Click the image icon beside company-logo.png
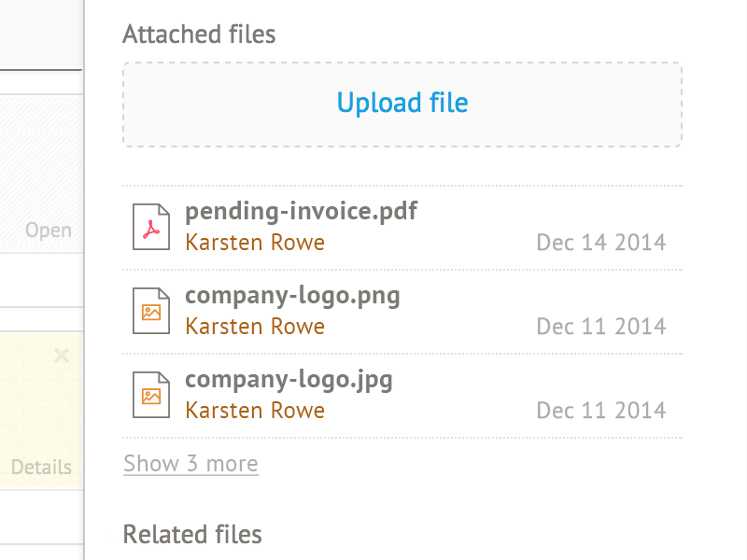Viewport: 747px width, 560px height. pos(151,311)
